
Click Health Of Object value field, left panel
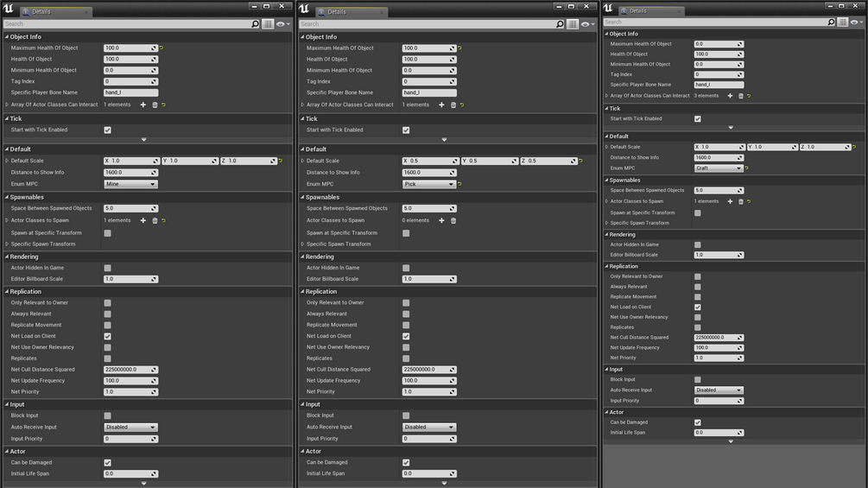130,60
